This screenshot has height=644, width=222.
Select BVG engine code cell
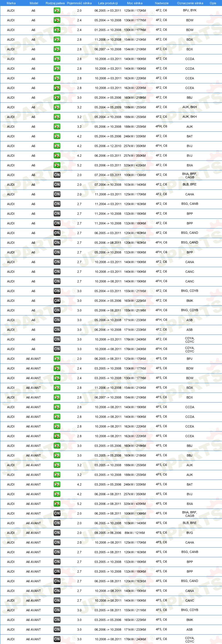190,533
